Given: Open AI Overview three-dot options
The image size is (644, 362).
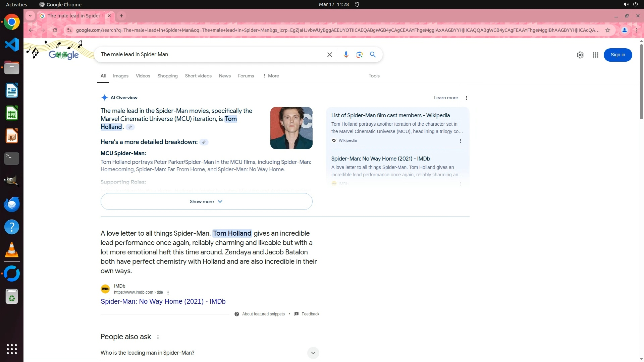Looking at the screenshot, I should [466, 98].
